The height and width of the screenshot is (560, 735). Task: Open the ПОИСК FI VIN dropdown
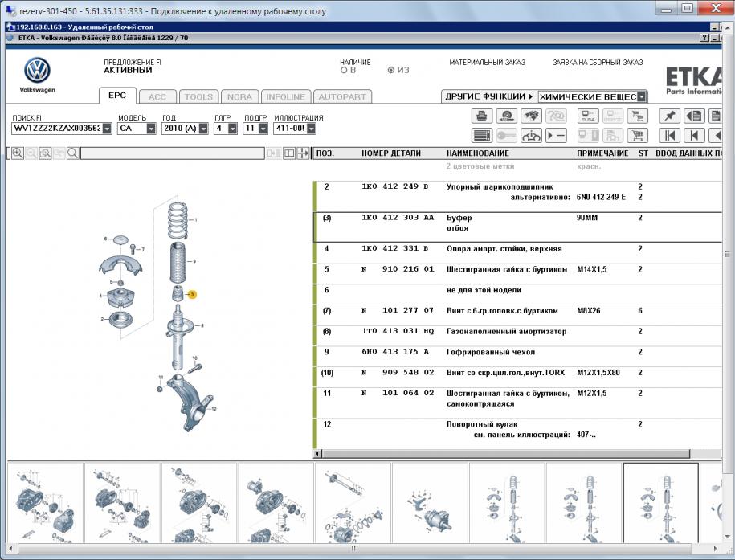tap(107, 129)
